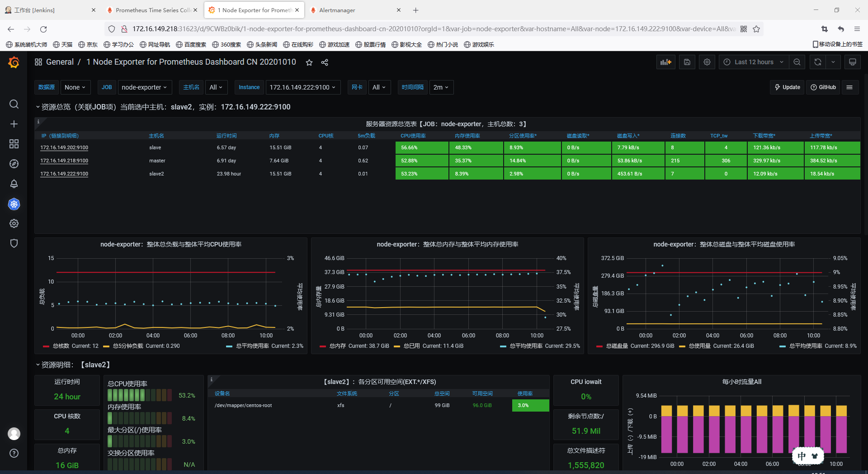This screenshot has height=474, width=868.
Task: Click the refresh dashboard icon
Action: point(818,62)
